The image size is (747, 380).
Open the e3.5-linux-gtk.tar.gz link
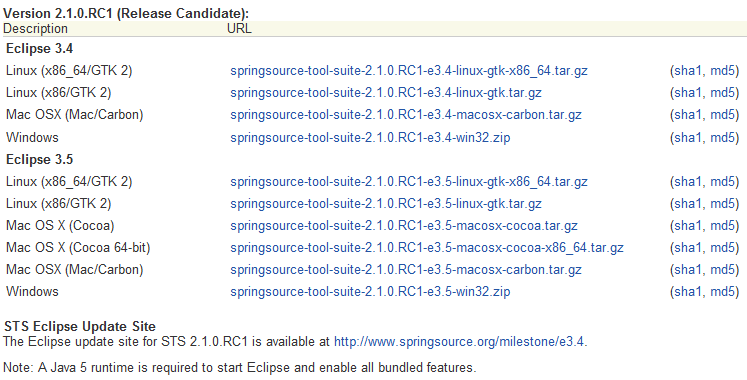point(386,203)
